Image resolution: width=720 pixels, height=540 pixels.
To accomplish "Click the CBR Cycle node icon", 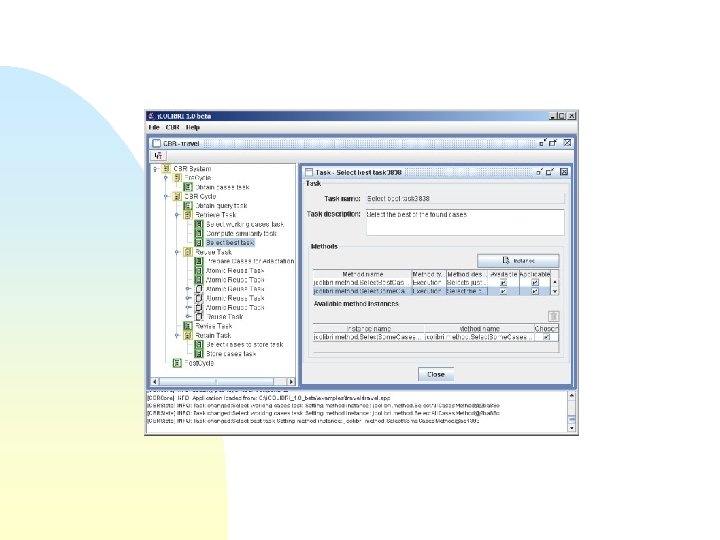I will pos(177,196).
